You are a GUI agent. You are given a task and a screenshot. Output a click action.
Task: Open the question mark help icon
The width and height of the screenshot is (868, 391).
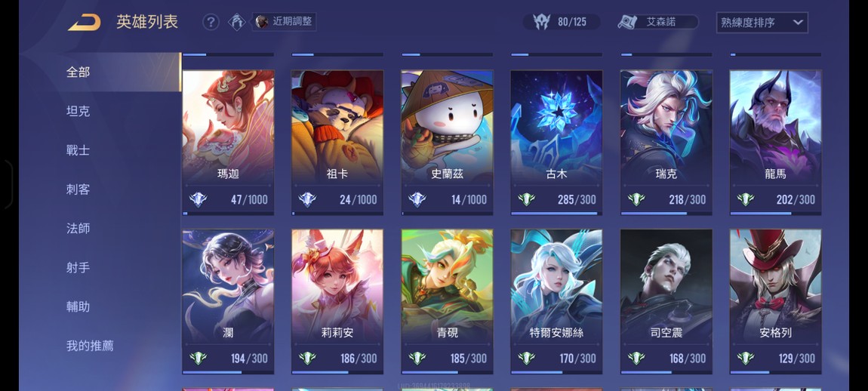[211, 22]
